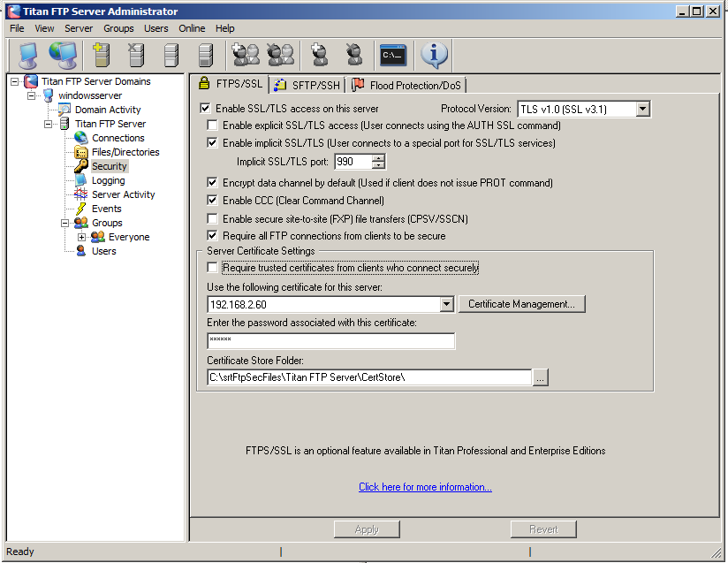Screen dimensions: 728x563
Task: Open the server certificate dropdown showing 192.168.2.60
Action: pyautogui.click(x=447, y=304)
